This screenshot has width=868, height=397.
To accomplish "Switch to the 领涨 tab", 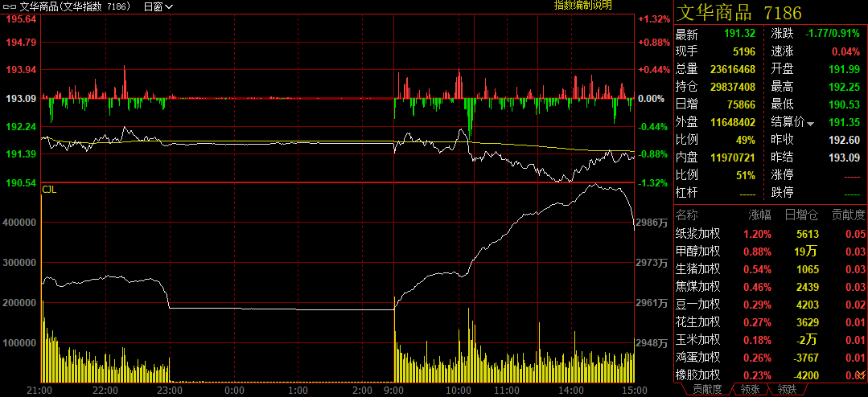I will pos(749,390).
